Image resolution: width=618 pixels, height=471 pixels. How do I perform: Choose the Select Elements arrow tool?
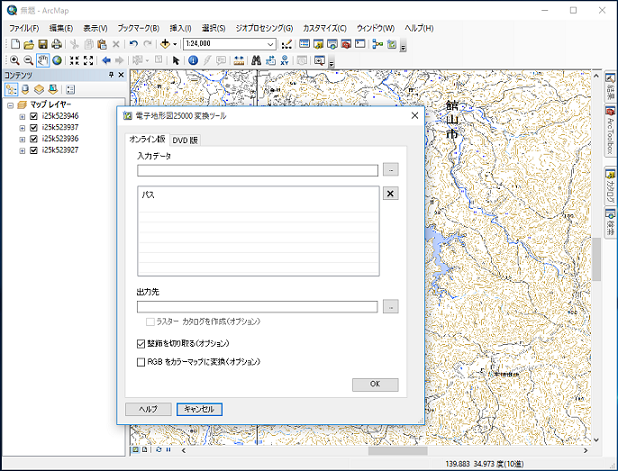click(176, 60)
